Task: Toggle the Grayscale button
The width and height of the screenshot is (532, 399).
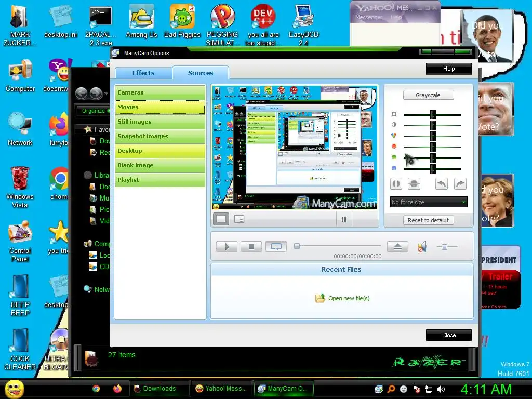Action: click(428, 95)
